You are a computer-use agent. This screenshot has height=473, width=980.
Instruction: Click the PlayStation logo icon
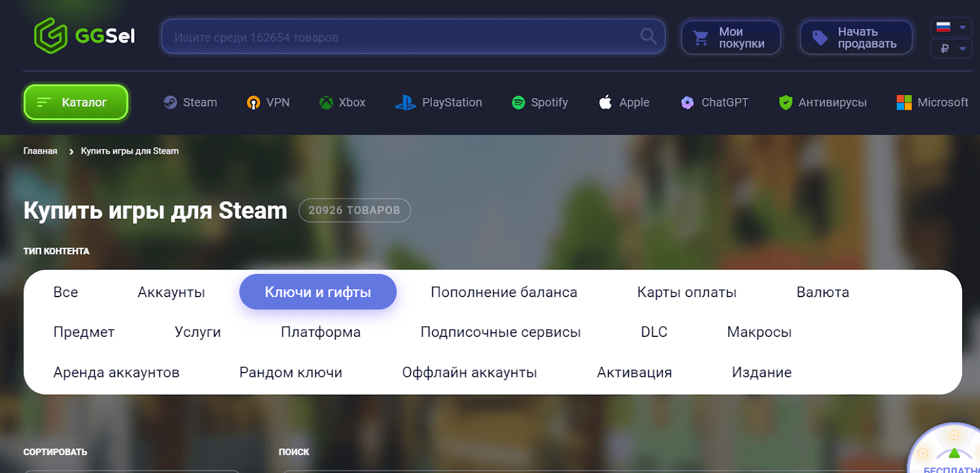click(405, 102)
